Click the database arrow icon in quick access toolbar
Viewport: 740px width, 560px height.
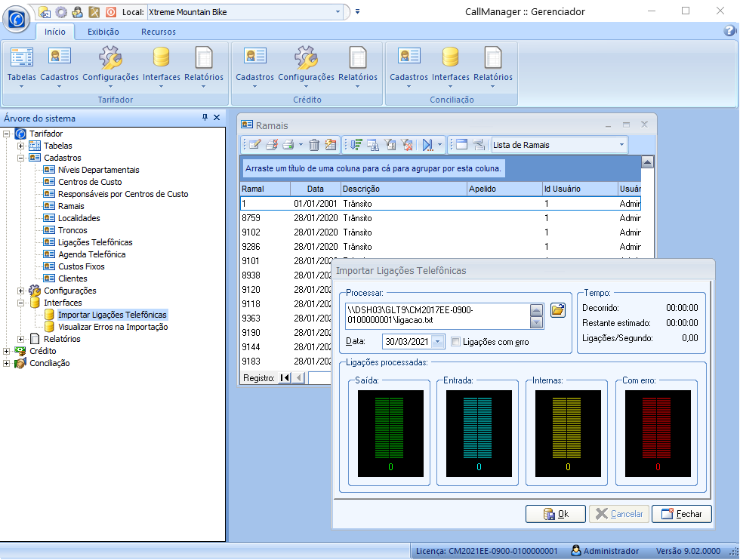click(x=45, y=12)
